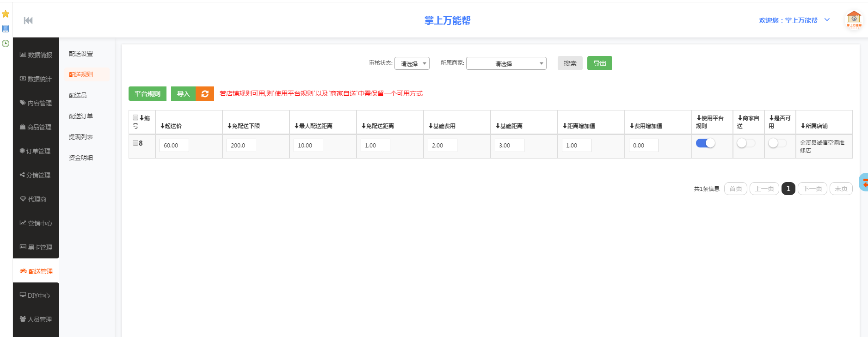The height and width of the screenshot is (337, 868).
Task: Click the 平台规则 button
Action: pos(147,94)
